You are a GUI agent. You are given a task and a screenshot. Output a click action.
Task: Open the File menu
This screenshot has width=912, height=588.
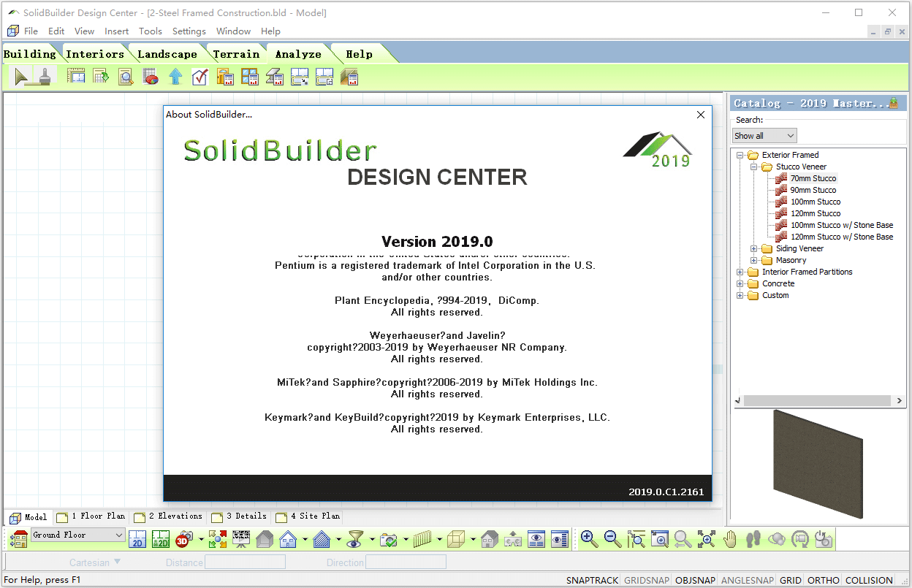pyautogui.click(x=31, y=31)
